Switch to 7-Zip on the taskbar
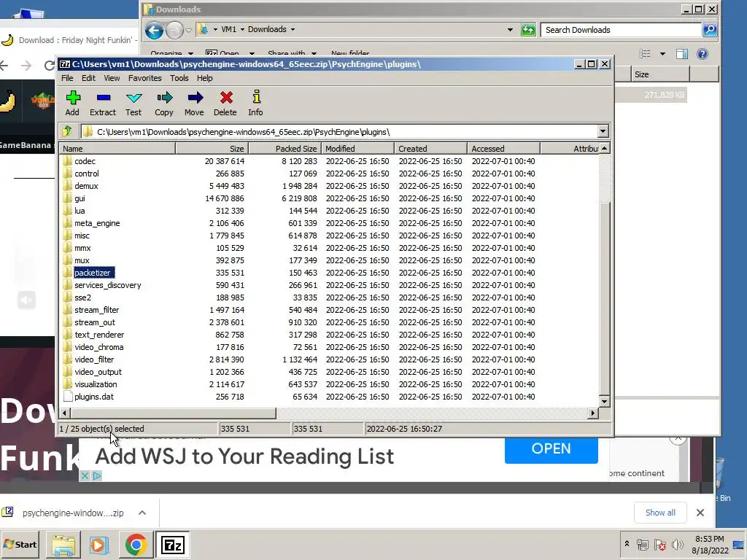The width and height of the screenshot is (747, 560). pyautogui.click(x=172, y=545)
